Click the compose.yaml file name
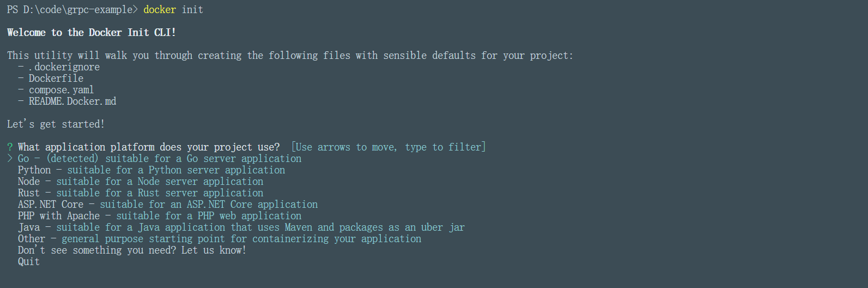 point(62,90)
